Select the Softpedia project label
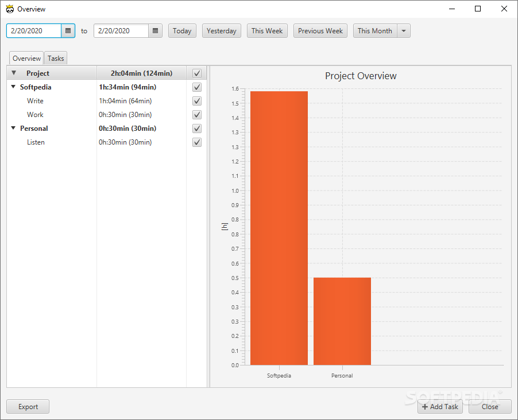Viewport: 518px width, 420px height. [x=36, y=87]
